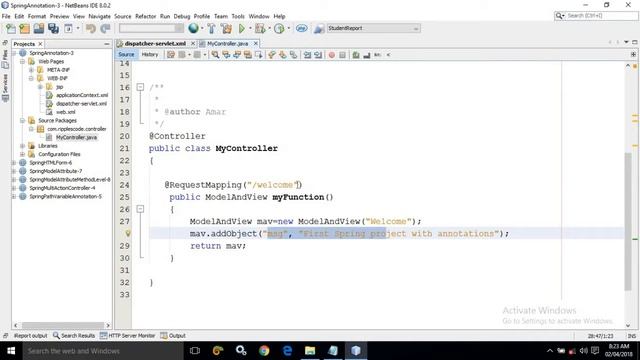Switch to History view

[149, 55]
